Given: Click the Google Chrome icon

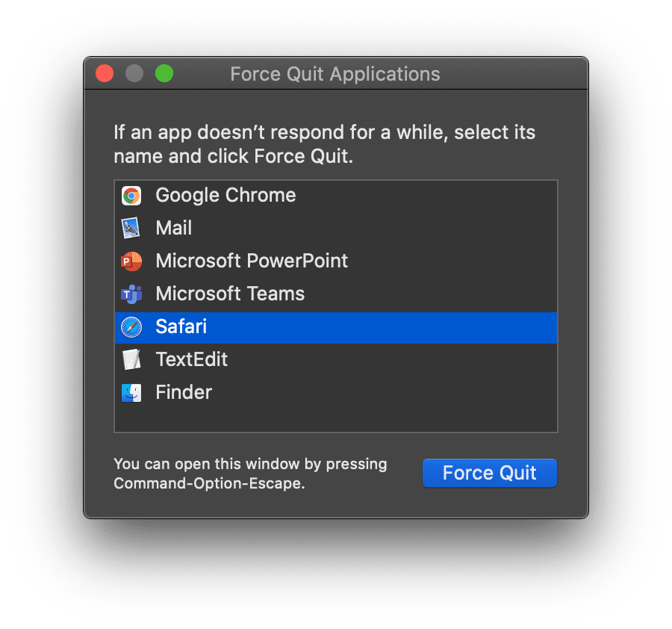Looking at the screenshot, I should pyautogui.click(x=132, y=195).
